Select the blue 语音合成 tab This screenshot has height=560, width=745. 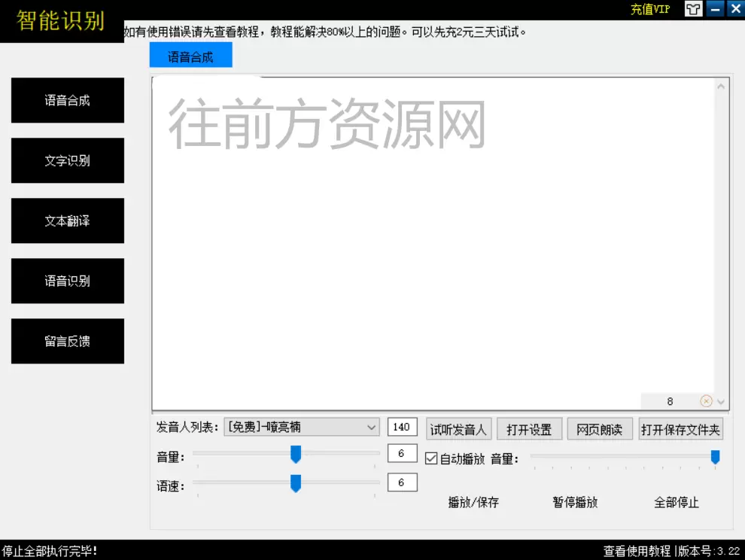[190, 55]
